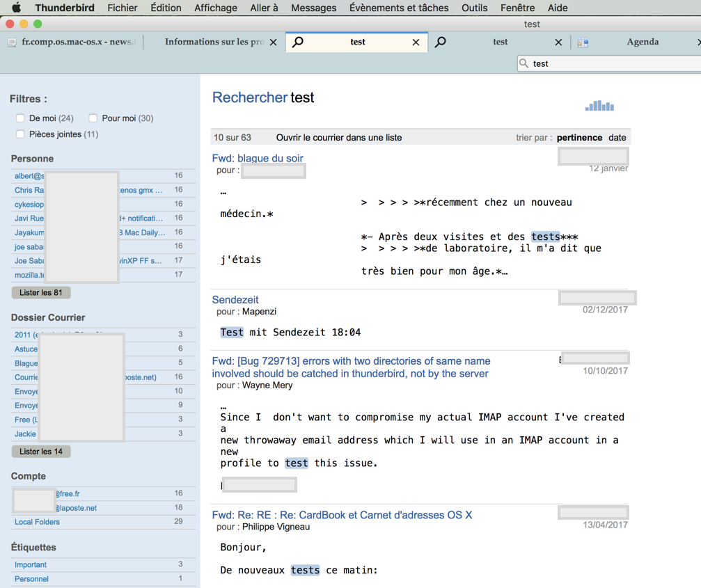Close the active test search tab
Image resolution: width=701 pixels, height=588 pixels.
coord(416,42)
